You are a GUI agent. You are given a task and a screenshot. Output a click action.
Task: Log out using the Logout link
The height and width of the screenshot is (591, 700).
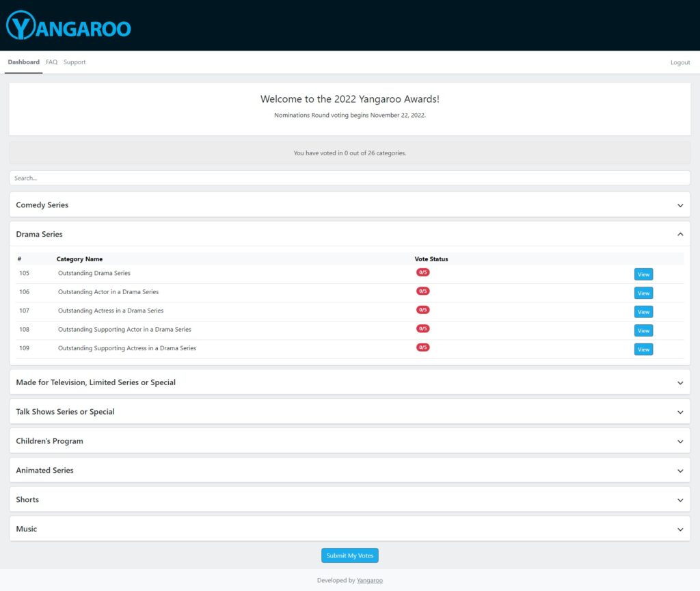tap(679, 62)
